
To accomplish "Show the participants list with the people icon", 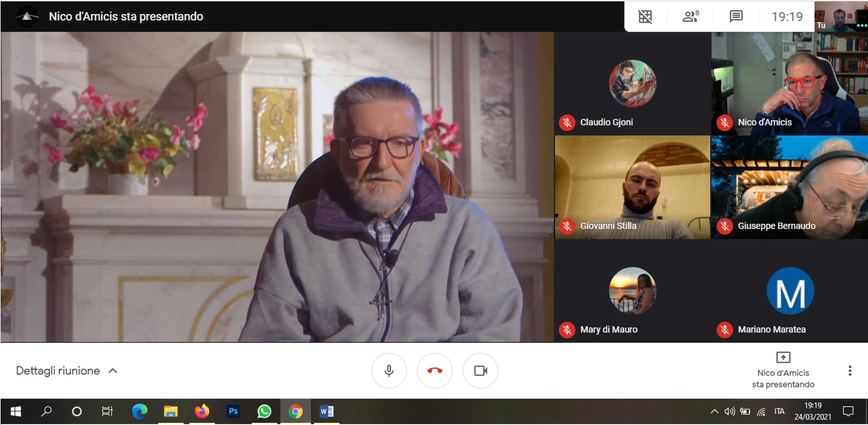I will point(690,16).
